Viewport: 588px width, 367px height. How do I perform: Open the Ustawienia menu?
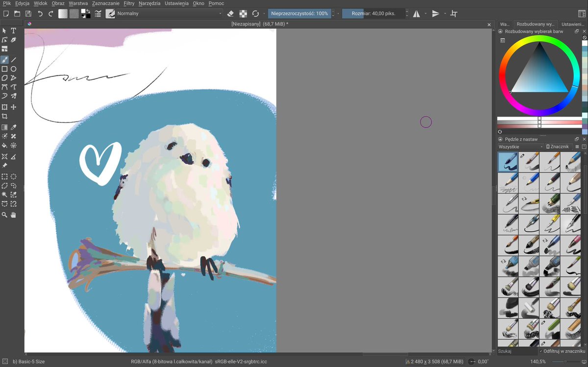[177, 3]
